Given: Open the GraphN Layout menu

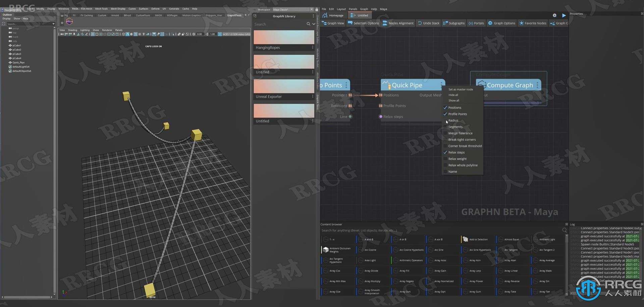Looking at the screenshot, I should [x=341, y=9].
